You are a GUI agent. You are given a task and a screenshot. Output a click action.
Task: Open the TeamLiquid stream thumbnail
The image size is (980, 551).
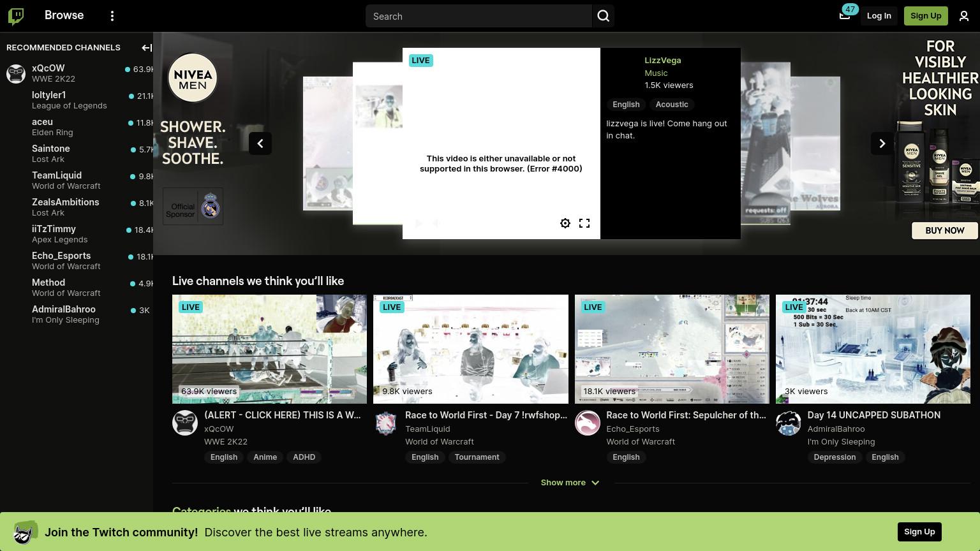471,349
